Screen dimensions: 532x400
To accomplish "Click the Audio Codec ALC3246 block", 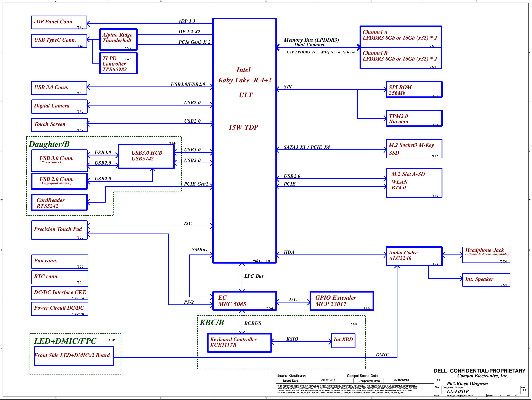I will (x=414, y=256).
